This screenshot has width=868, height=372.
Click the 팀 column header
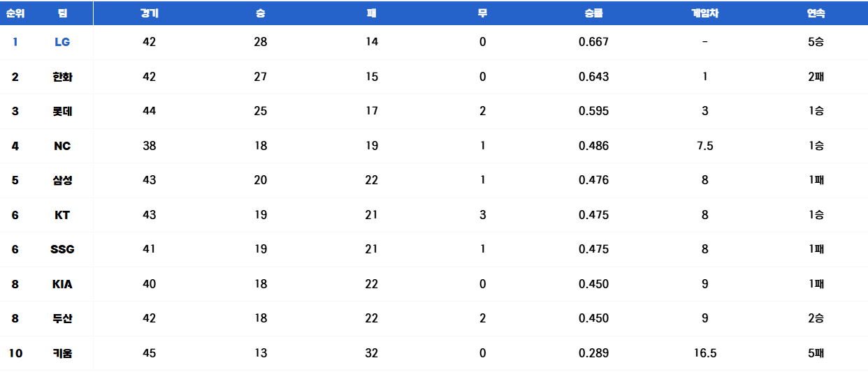coord(62,13)
